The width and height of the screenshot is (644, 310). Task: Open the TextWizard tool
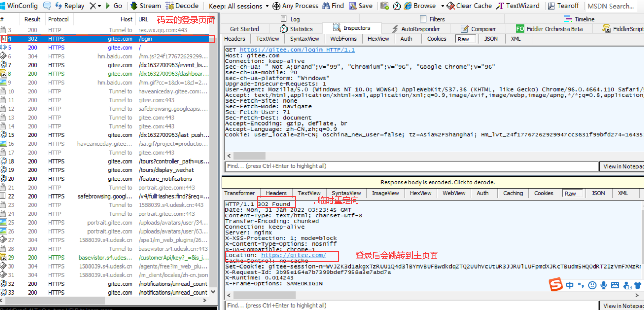(x=518, y=5)
